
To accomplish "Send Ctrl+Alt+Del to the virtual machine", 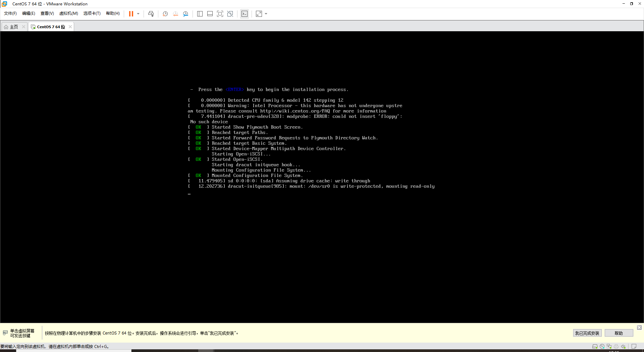I will (x=151, y=14).
